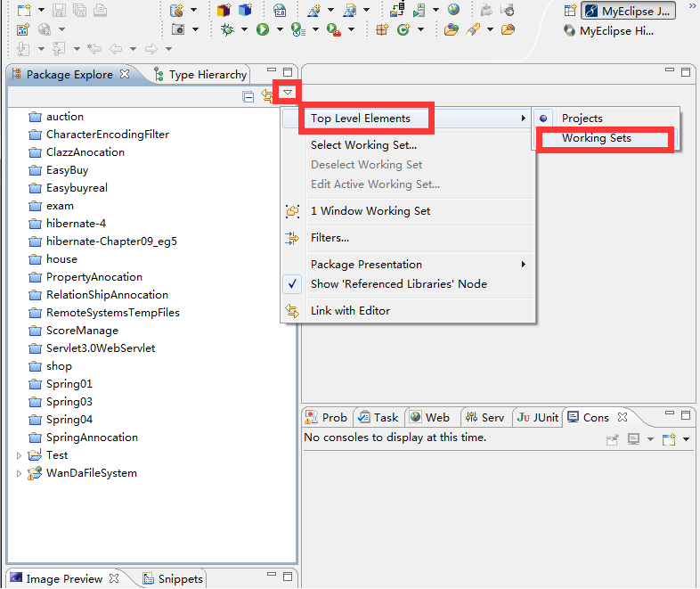
Task: Click the Display Selected Console icon
Action: [x=633, y=439]
